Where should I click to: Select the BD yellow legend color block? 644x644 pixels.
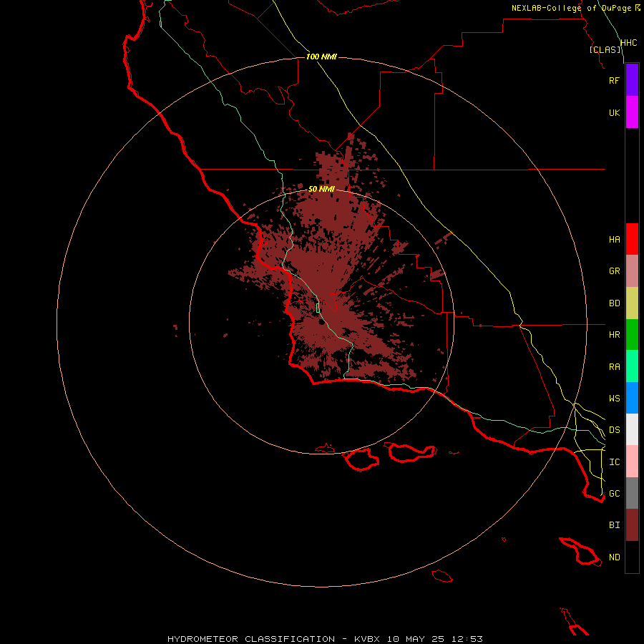[x=632, y=303]
